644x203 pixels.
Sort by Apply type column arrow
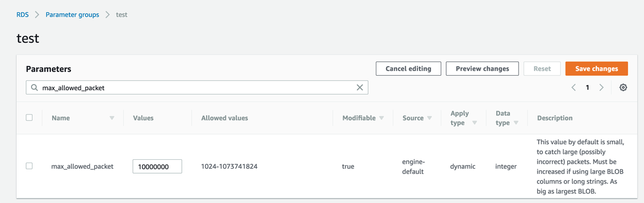(475, 123)
